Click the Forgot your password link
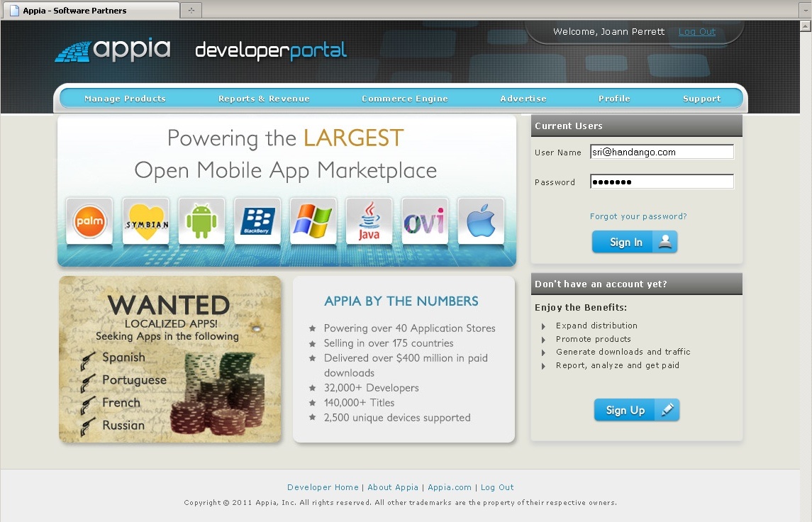 coord(638,216)
